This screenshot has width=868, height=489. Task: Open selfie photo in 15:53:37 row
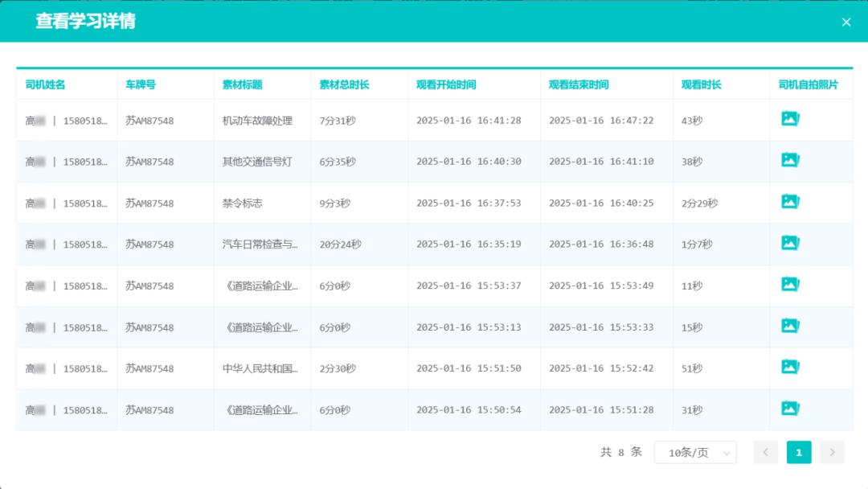click(x=790, y=284)
